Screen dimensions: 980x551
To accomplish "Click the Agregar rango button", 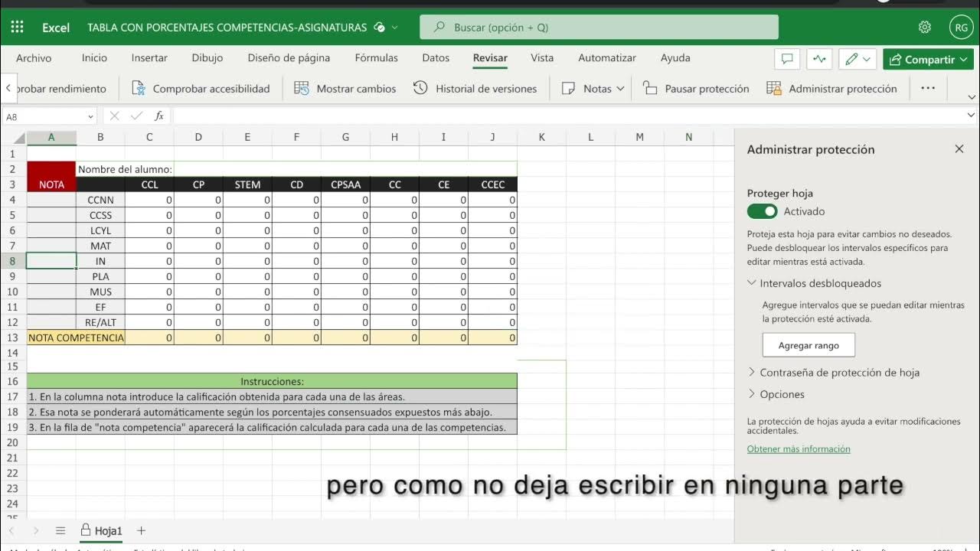I will (x=808, y=345).
